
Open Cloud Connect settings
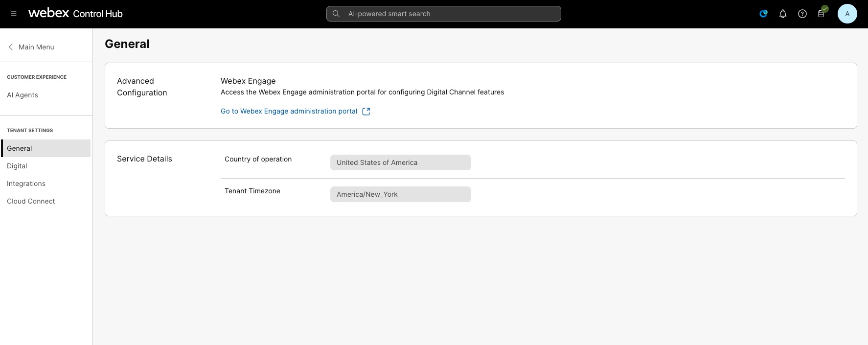point(31,201)
